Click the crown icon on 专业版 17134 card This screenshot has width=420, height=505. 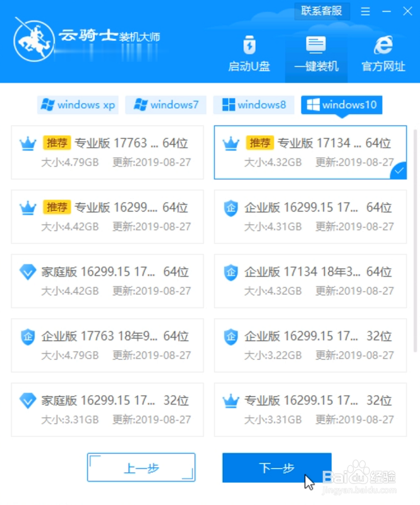[x=231, y=143]
